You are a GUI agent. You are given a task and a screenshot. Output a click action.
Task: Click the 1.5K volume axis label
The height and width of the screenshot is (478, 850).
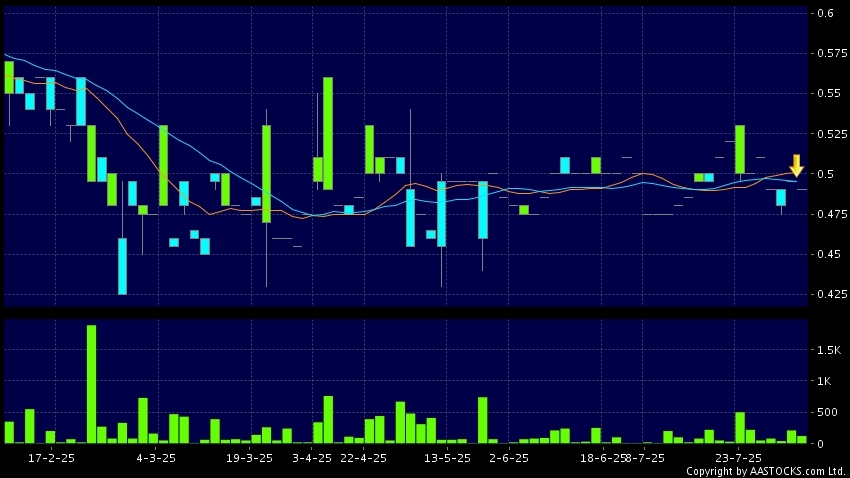pos(829,350)
